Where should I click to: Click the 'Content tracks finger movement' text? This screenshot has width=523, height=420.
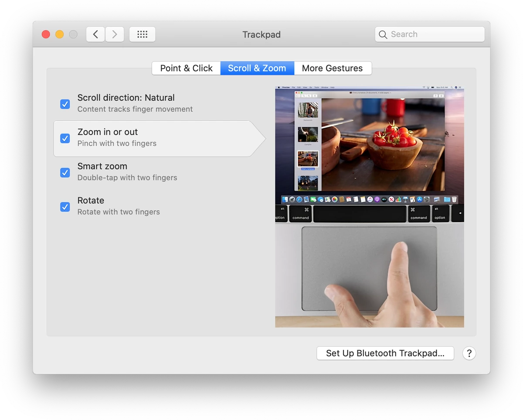(x=135, y=109)
